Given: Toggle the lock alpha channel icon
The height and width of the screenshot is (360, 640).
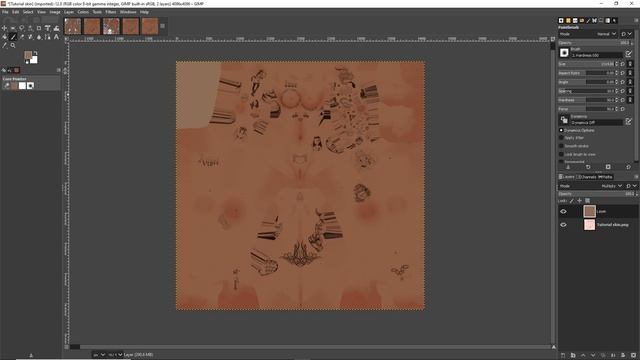Looking at the screenshot, I should [588, 201].
